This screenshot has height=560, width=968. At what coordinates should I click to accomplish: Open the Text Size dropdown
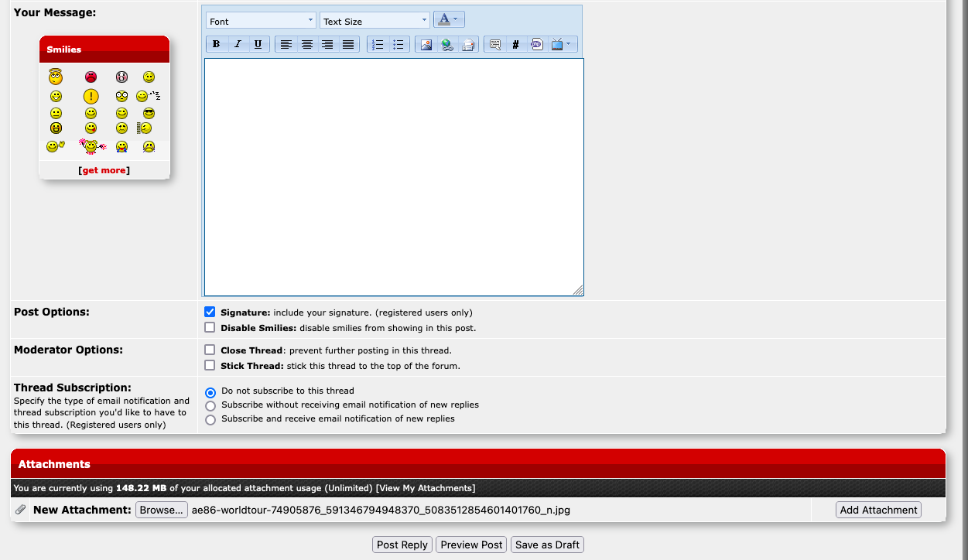pyautogui.click(x=375, y=21)
